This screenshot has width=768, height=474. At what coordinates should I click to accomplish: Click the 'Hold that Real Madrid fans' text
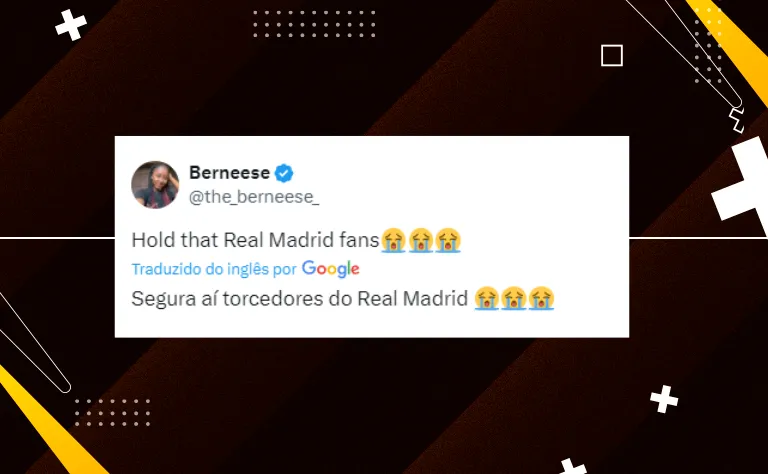coord(256,240)
